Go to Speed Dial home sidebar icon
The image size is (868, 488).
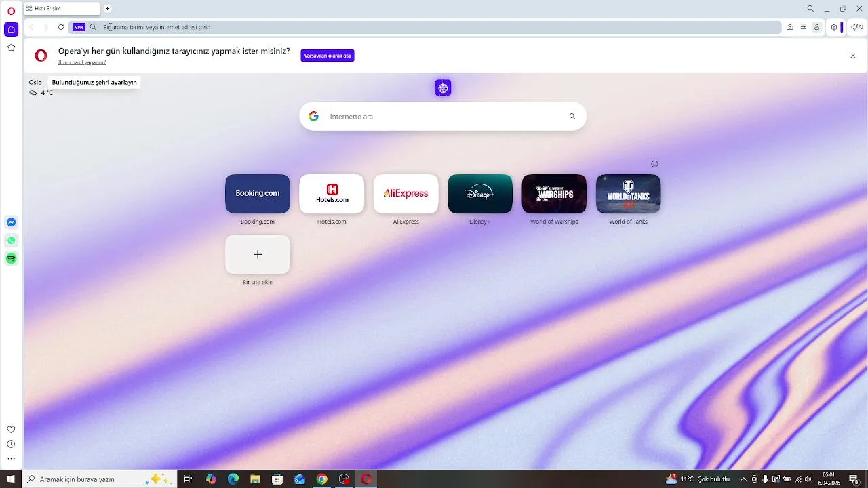(x=11, y=29)
